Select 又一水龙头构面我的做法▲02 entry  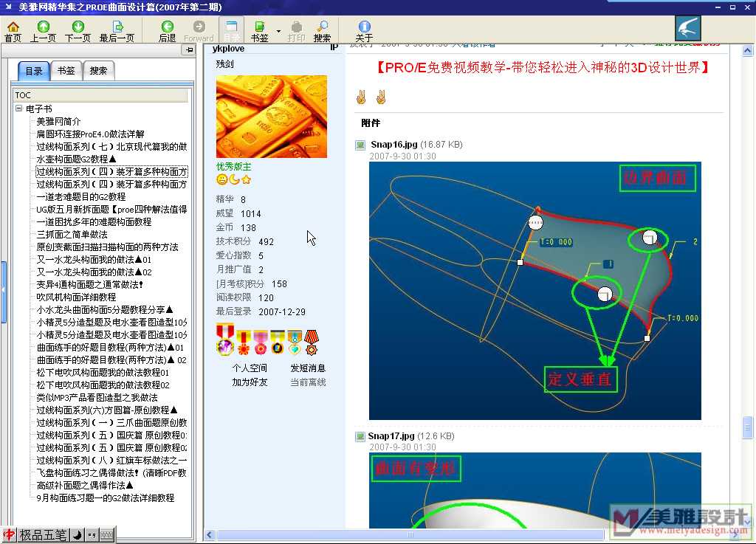tap(94, 272)
